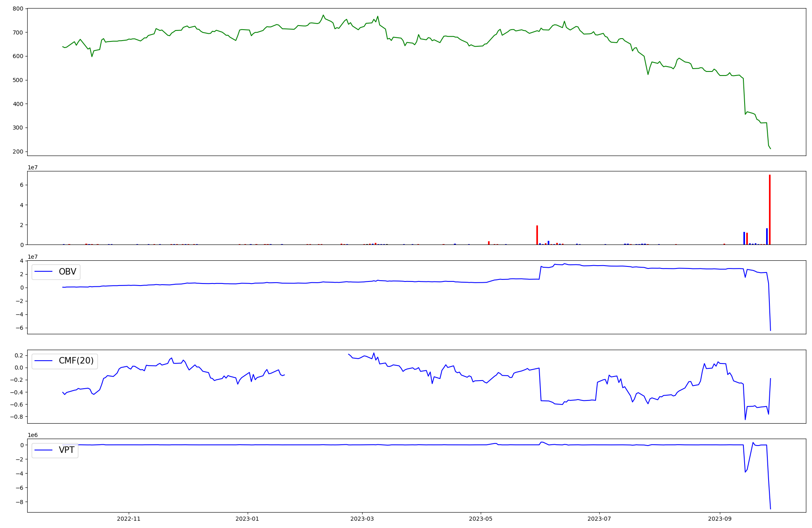
Task: Click the 2022-11 x-axis date label
Action: pyautogui.click(x=128, y=519)
